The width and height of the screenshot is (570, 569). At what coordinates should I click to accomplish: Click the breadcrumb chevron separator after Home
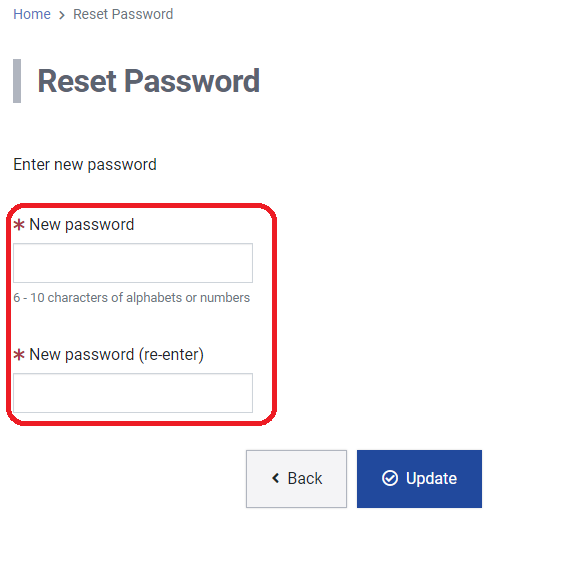(x=62, y=15)
